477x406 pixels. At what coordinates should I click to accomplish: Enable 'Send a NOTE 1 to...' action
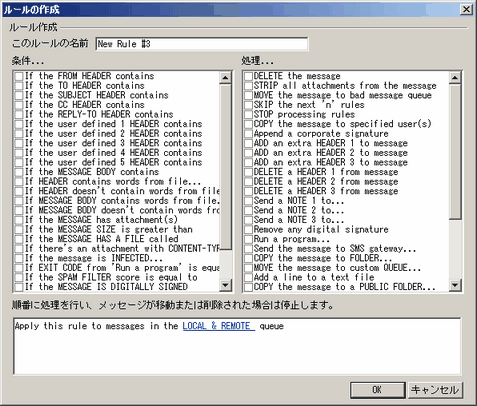pyautogui.click(x=248, y=201)
